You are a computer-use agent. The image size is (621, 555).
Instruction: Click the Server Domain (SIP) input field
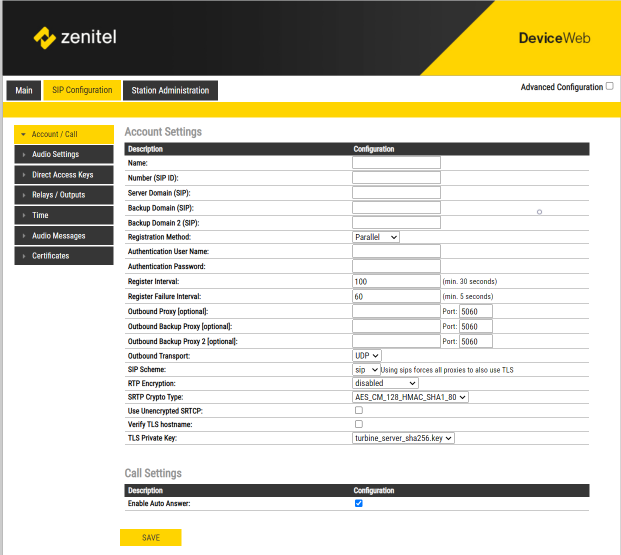pos(396,192)
